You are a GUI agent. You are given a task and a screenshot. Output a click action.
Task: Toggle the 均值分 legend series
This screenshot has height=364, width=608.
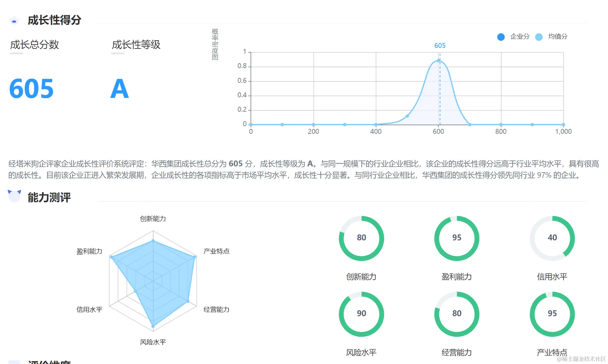click(551, 37)
